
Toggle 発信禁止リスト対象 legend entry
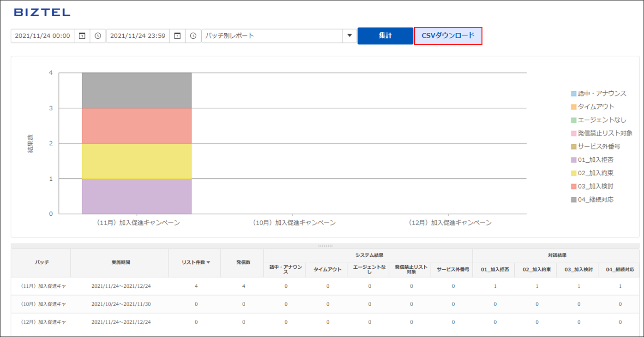tap(602, 133)
